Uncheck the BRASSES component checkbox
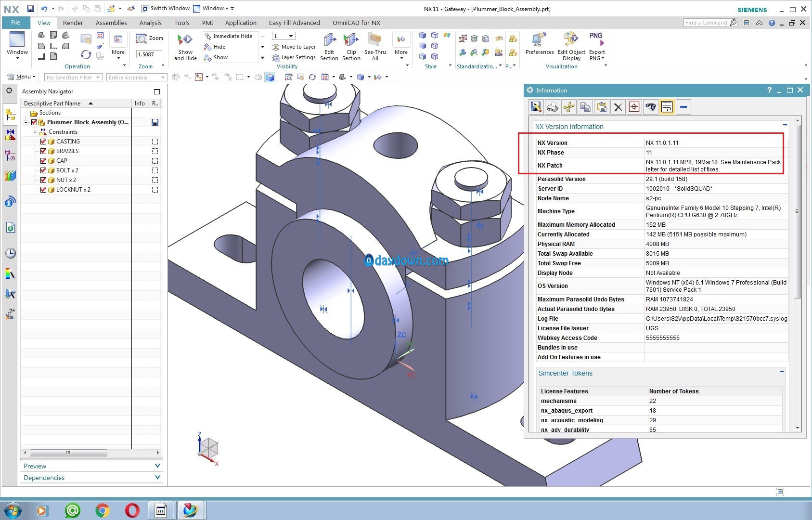The image size is (812, 520). point(43,151)
